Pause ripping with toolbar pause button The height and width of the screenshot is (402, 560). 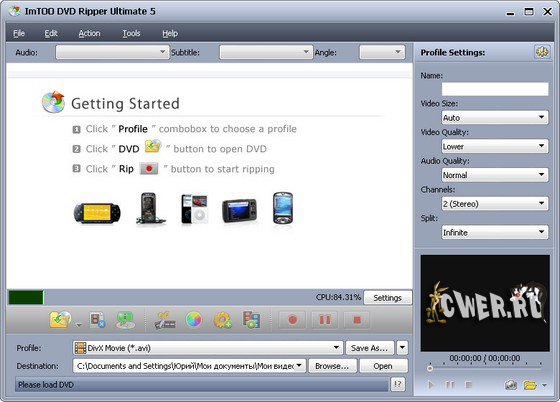325,320
